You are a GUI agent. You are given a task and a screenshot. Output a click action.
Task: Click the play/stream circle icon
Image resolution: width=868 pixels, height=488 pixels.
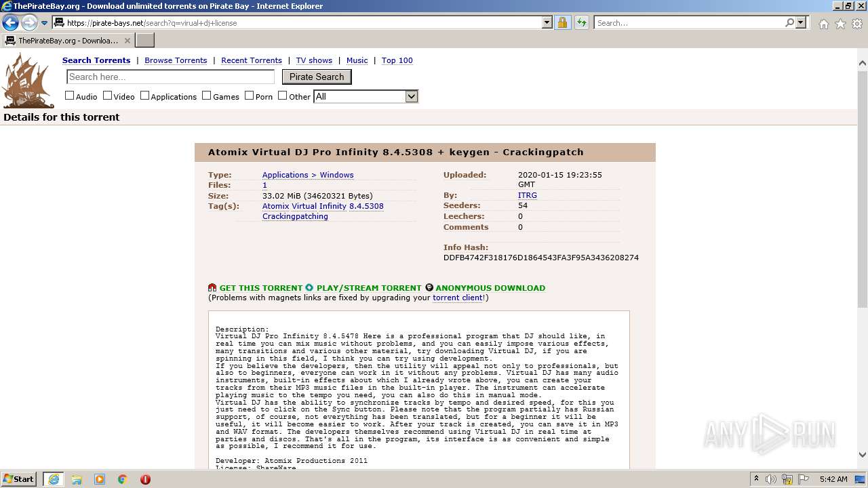click(x=309, y=287)
